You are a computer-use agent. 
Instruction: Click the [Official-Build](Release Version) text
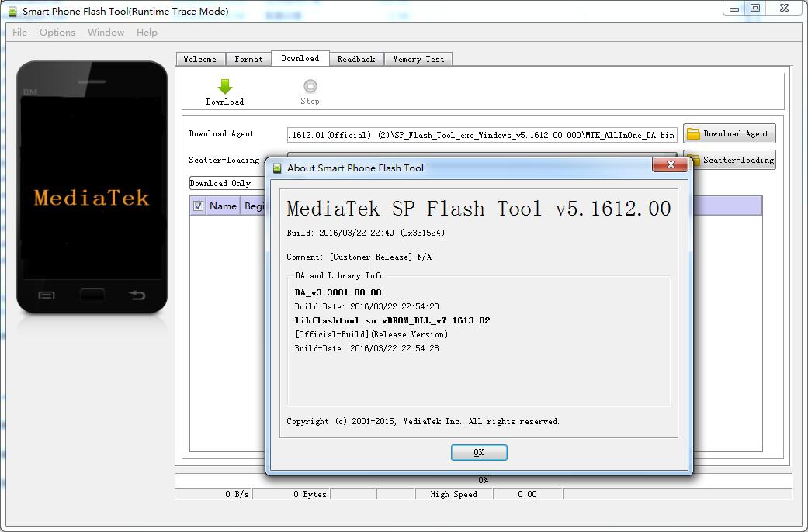[371, 334]
